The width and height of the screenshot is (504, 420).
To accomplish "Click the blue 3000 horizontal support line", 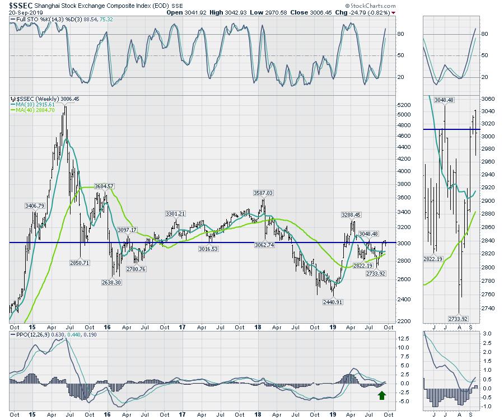I will (x=203, y=242).
